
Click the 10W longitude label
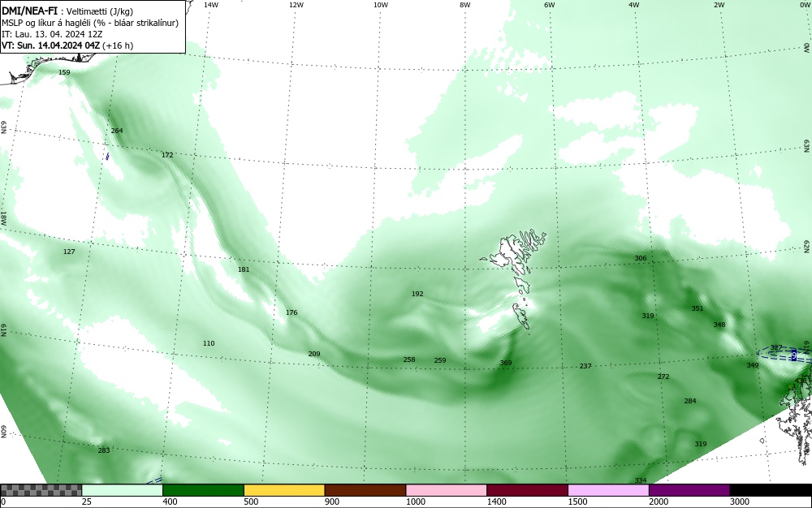[381, 5]
